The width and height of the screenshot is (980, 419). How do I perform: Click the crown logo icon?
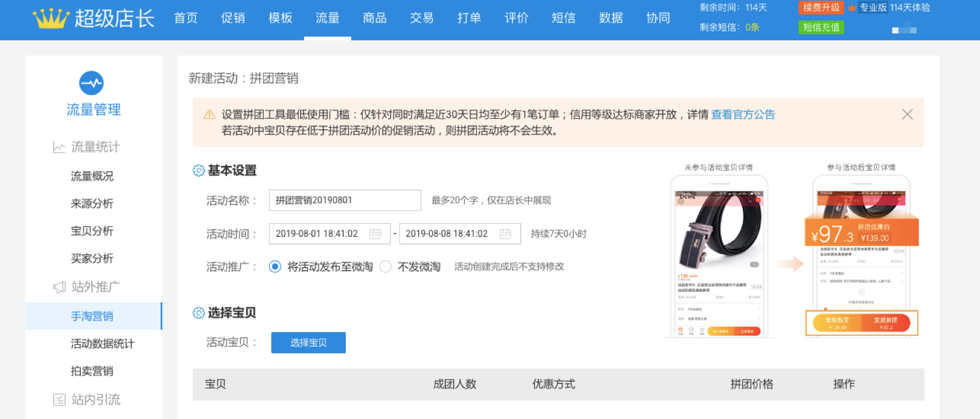click(x=51, y=19)
